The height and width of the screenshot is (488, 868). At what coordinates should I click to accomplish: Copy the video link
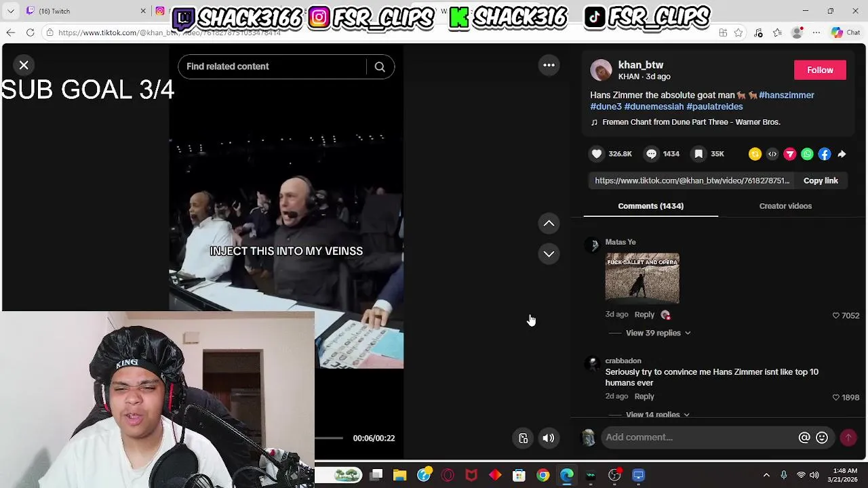pos(821,181)
